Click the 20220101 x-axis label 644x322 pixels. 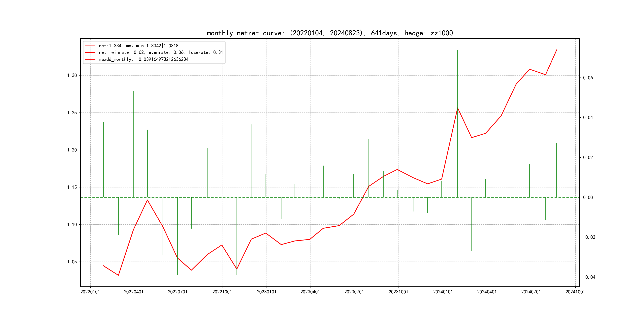click(x=90, y=292)
